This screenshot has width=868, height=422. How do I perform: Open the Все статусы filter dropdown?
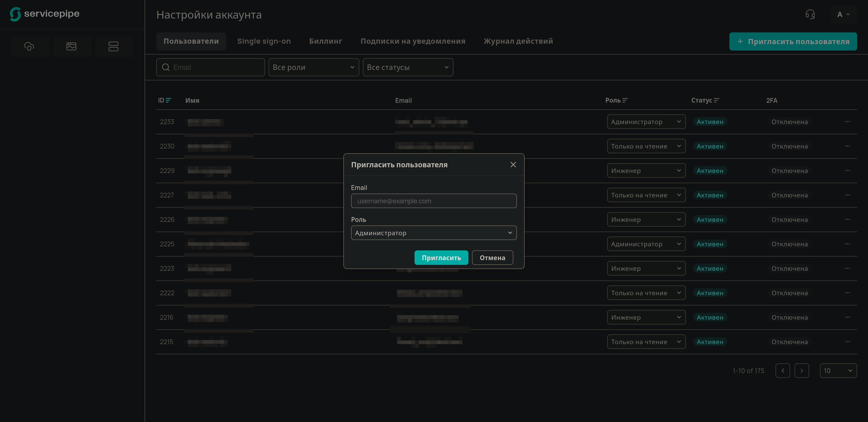point(408,67)
